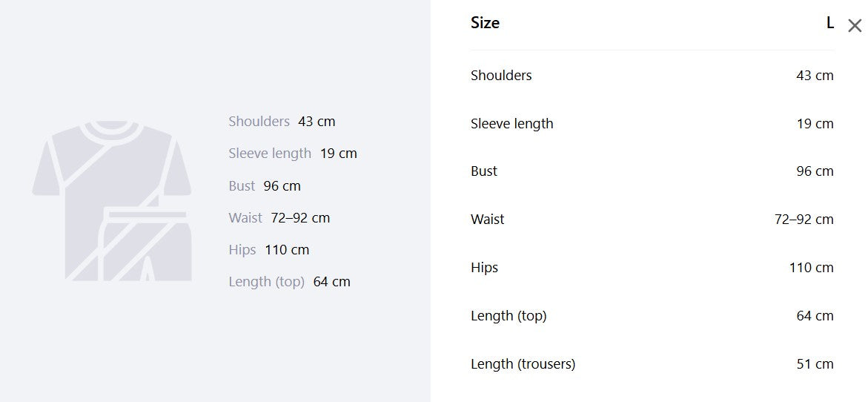Click the L size value

pyautogui.click(x=829, y=23)
